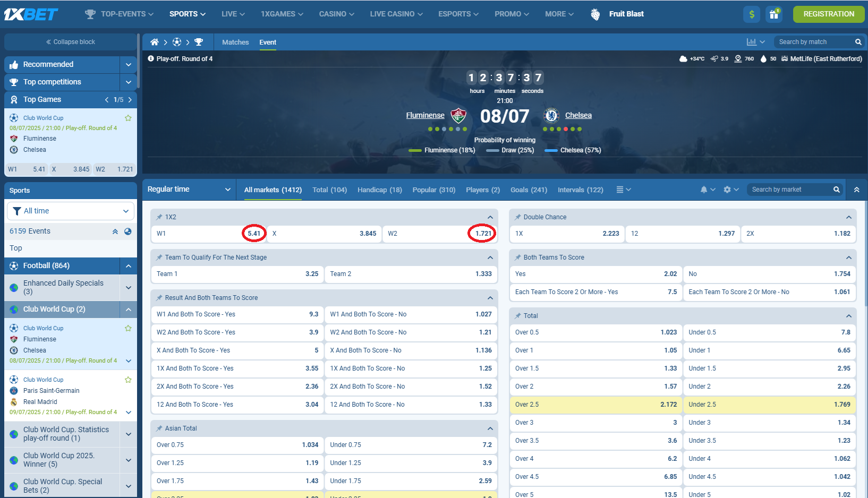Open the statistics chart icon

point(752,42)
